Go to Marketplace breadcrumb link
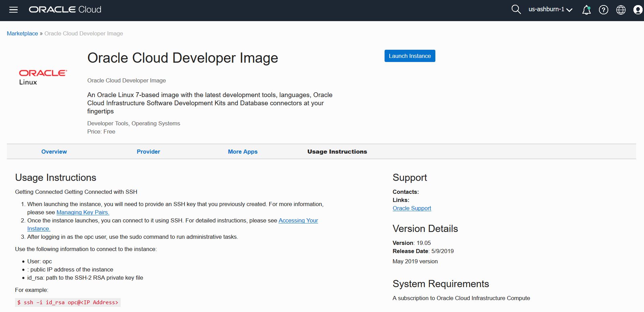644x312 pixels. (x=23, y=33)
